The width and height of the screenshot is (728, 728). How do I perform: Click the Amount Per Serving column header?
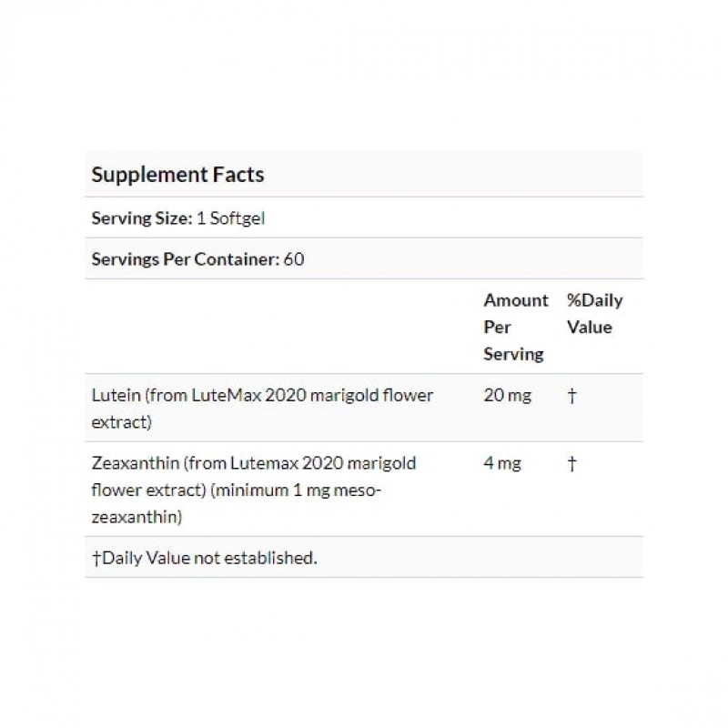tap(515, 327)
